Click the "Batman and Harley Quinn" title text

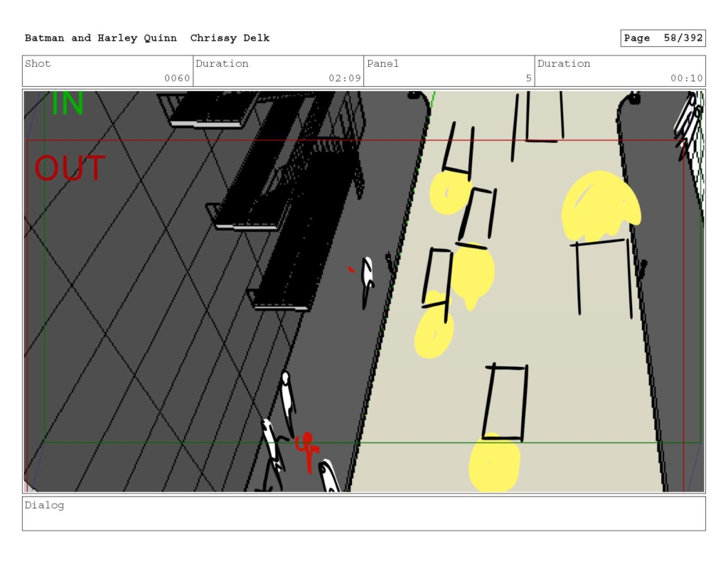[x=101, y=38]
